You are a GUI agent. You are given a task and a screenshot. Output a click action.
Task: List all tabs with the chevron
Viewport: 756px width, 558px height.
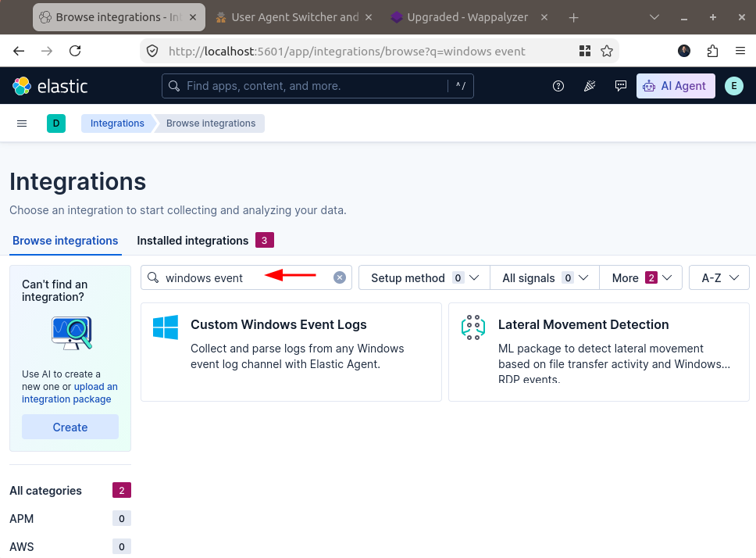tap(654, 17)
